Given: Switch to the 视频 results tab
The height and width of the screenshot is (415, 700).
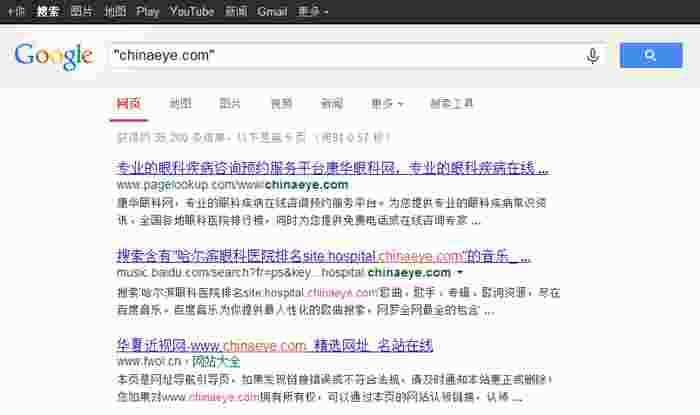Looking at the screenshot, I should pyautogui.click(x=281, y=104).
